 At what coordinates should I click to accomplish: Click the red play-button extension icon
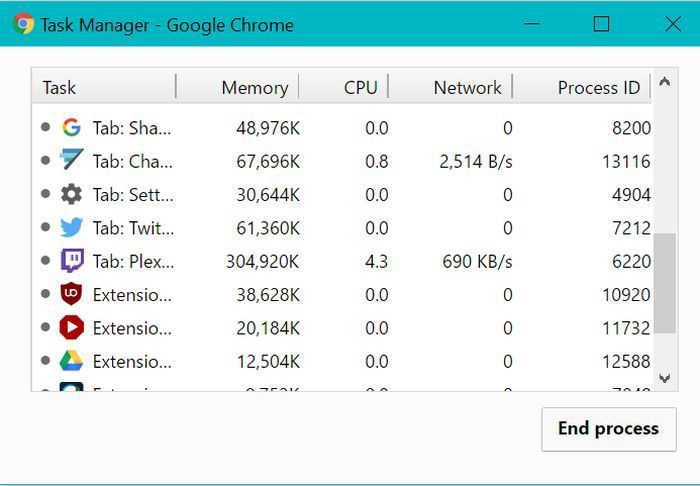[x=71, y=327]
